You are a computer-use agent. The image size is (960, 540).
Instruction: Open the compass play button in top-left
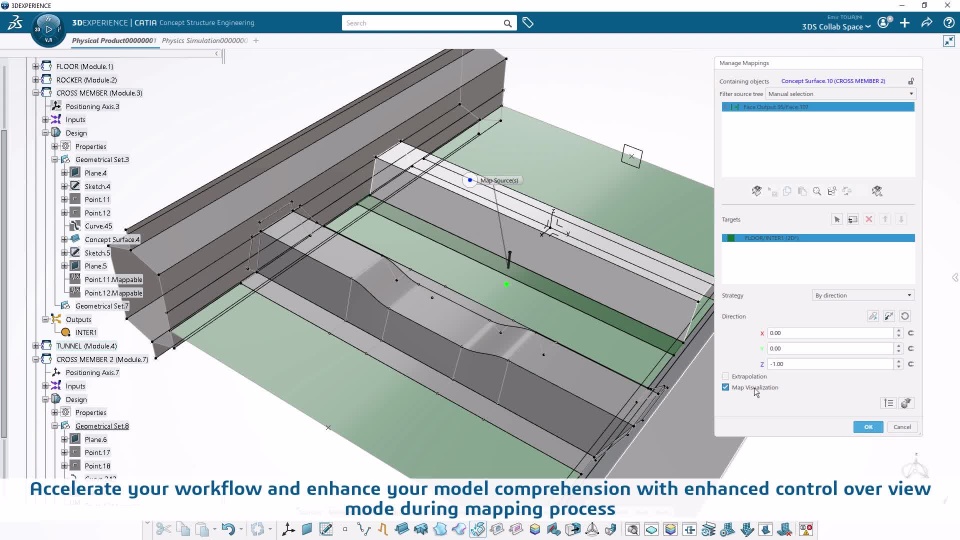(48, 29)
